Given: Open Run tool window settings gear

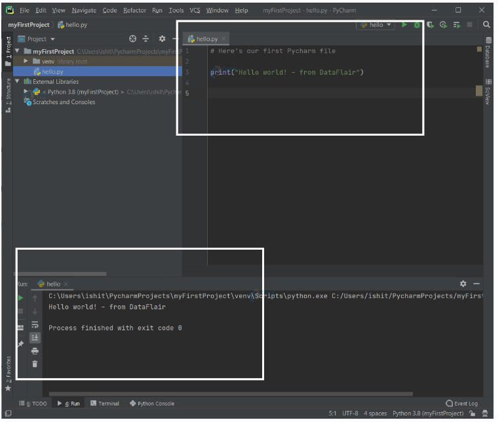Looking at the screenshot, I should [463, 284].
